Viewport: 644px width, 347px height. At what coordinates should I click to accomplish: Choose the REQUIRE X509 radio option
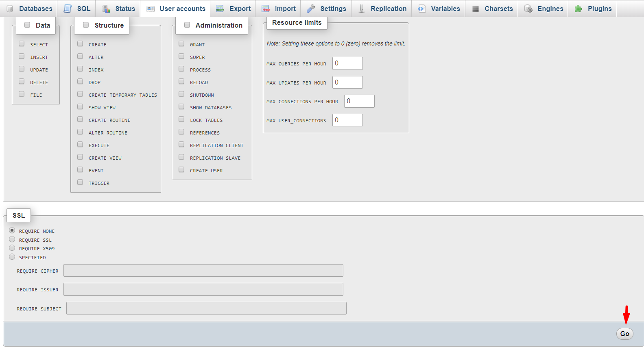tap(12, 248)
